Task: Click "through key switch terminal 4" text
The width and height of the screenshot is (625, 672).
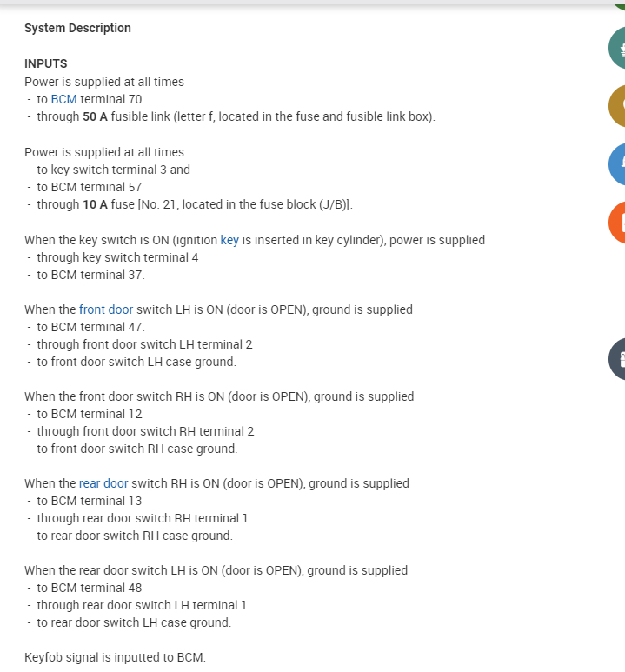Action: pos(117,257)
